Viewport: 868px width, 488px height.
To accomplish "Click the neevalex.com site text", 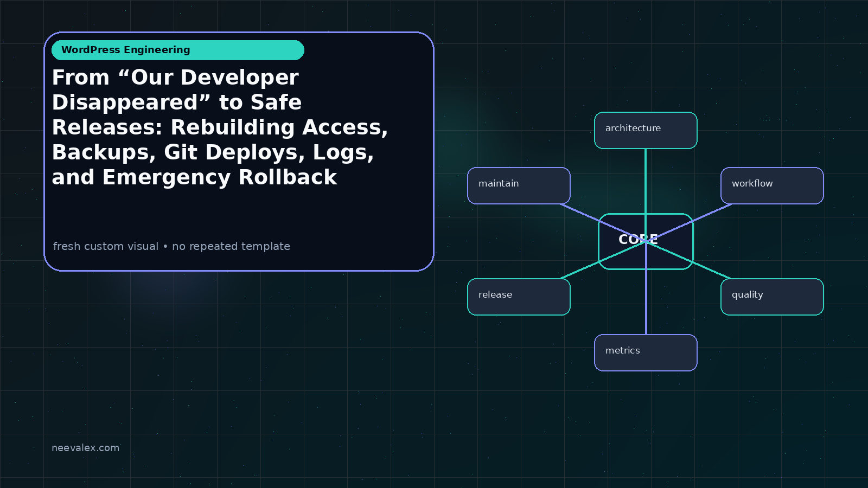I will click(85, 448).
